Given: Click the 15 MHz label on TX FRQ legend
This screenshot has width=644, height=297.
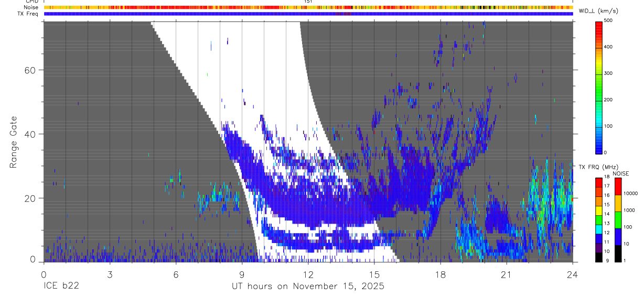Looking at the screenshot, I should coord(607,205).
